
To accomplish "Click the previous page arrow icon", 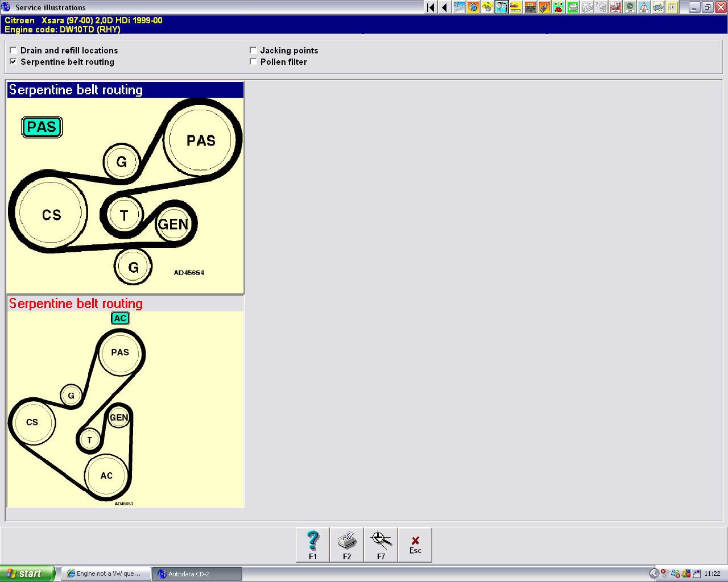I will point(445,7).
